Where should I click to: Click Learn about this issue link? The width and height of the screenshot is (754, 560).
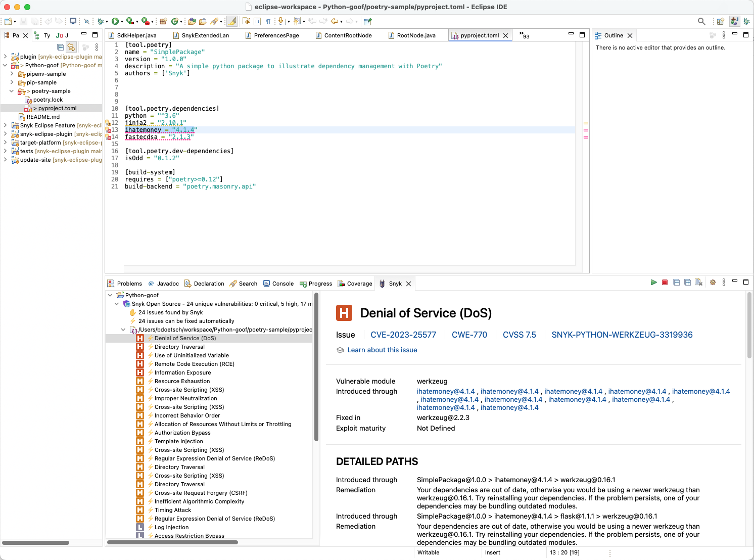382,350
